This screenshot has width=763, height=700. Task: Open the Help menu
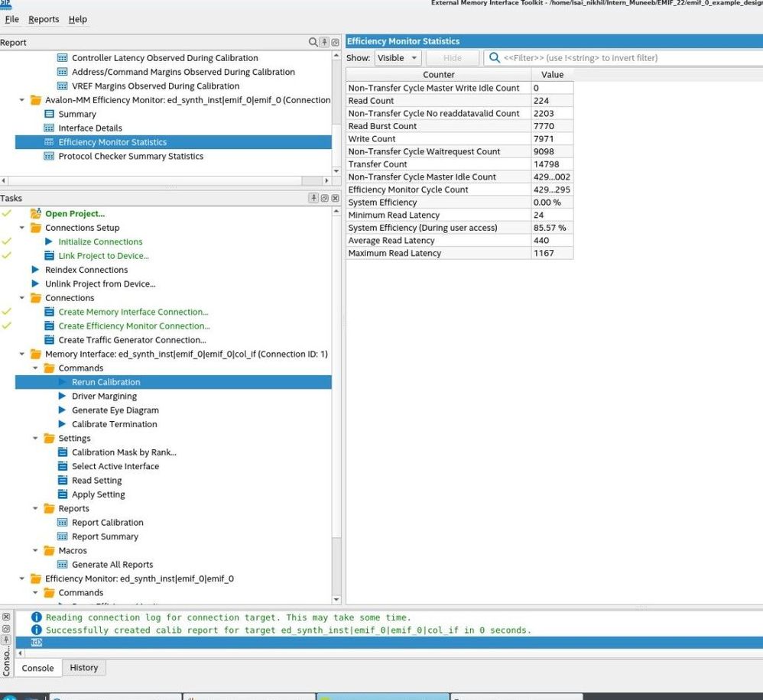pyautogui.click(x=78, y=19)
